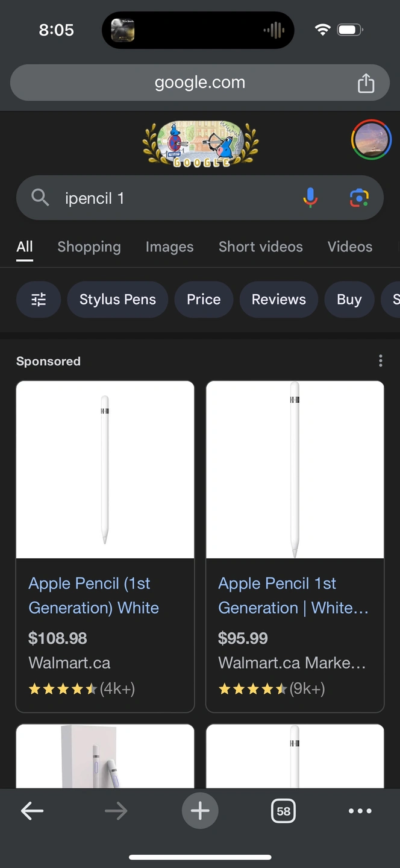The height and width of the screenshot is (868, 400).
Task: Open the tab switcher showing 58 tabs
Action: tap(283, 811)
